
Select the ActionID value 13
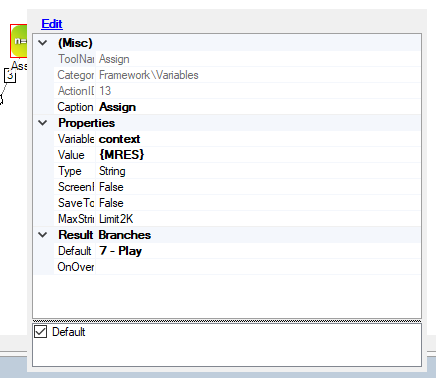pos(258,91)
